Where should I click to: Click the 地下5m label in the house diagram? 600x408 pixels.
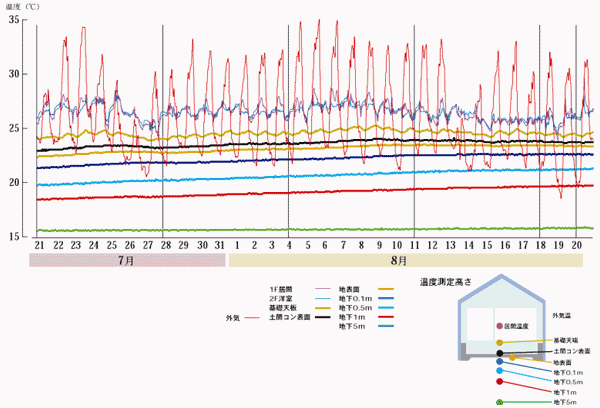[565, 402]
